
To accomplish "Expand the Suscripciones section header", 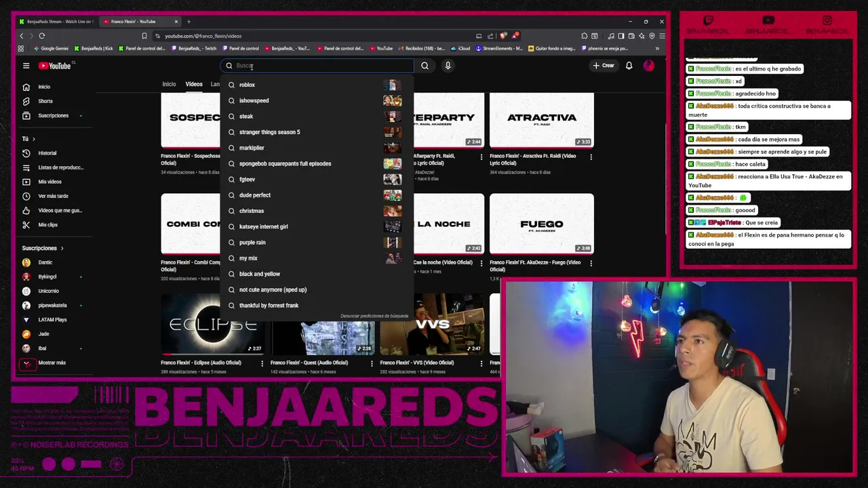I will [42, 248].
